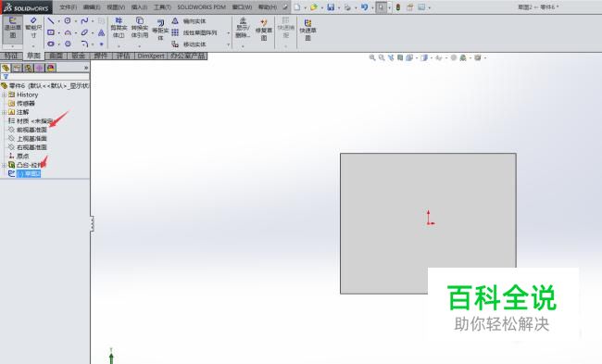Switch to the 钣金 (Sheet Metal) tab
Screen dimensions: 602x364
[x=79, y=56]
